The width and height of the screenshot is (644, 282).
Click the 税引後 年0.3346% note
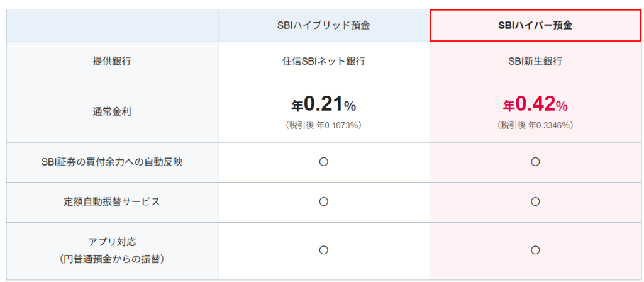point(535,125)
